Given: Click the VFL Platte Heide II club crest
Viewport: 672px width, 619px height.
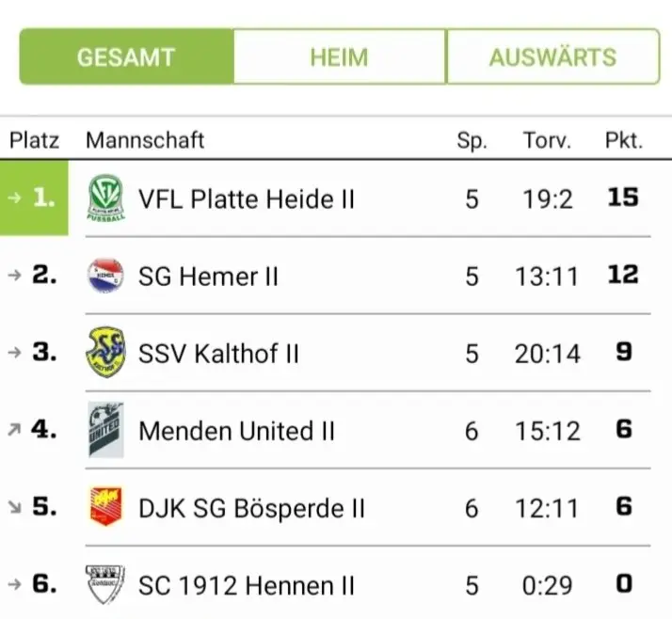Looking at the screenshot, I should tap(105, 198).
